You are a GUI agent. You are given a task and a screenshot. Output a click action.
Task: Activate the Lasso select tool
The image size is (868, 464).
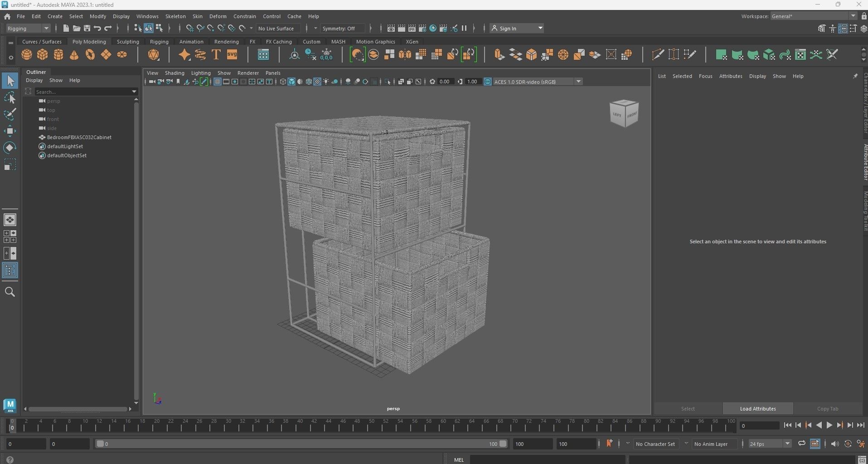pyautogui.click(x=10, y=97)
